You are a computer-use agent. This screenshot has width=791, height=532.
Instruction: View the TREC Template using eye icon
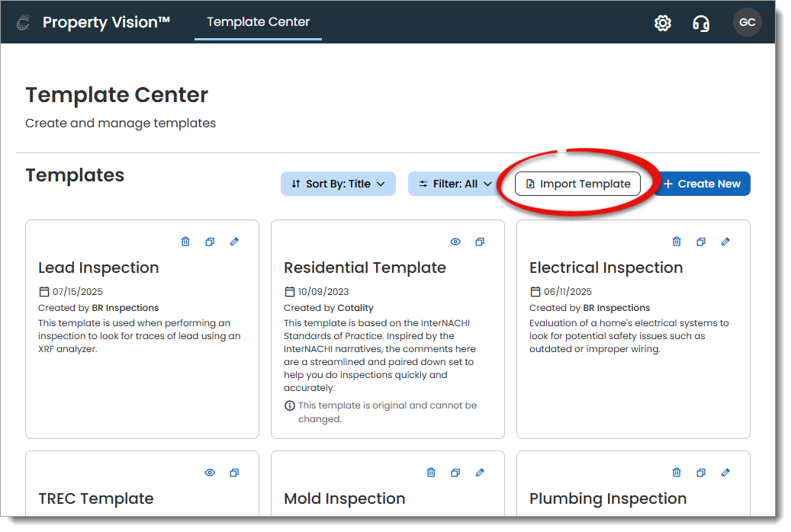(x=210, y=473)
